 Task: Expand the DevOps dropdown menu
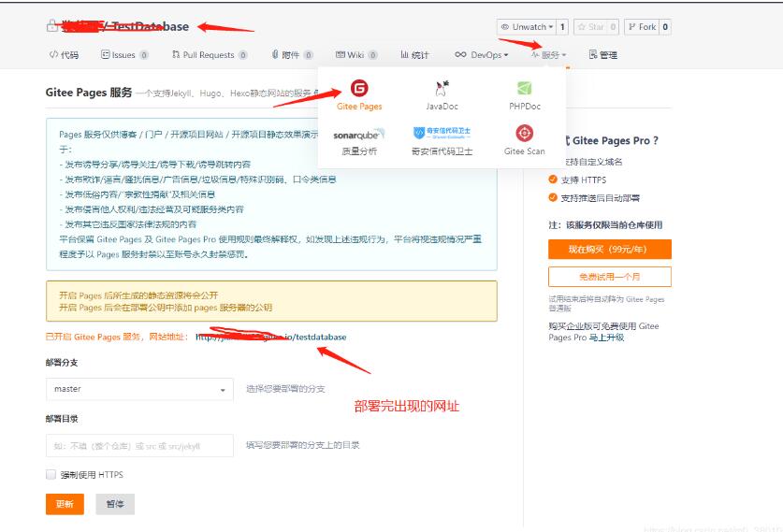pos(482,55)
